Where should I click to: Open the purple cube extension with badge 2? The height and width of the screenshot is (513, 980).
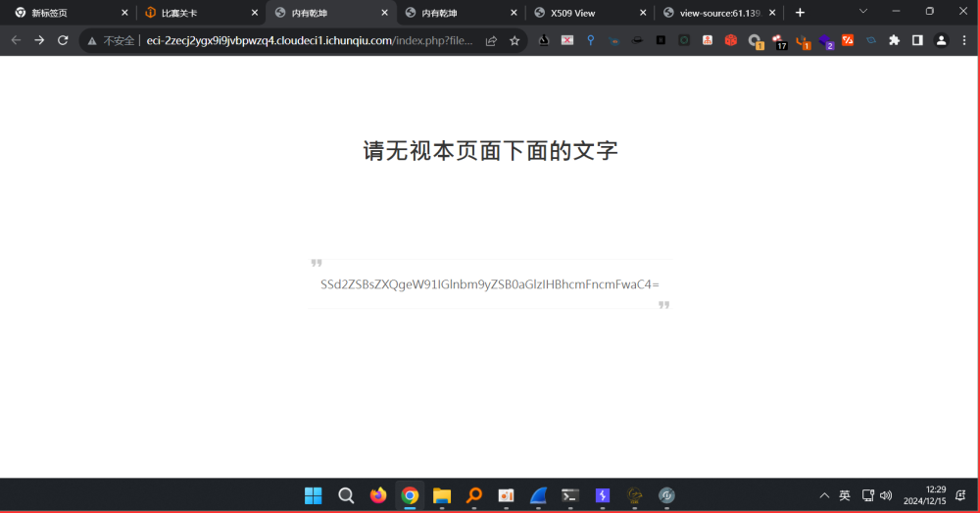[x=826, y=41]
